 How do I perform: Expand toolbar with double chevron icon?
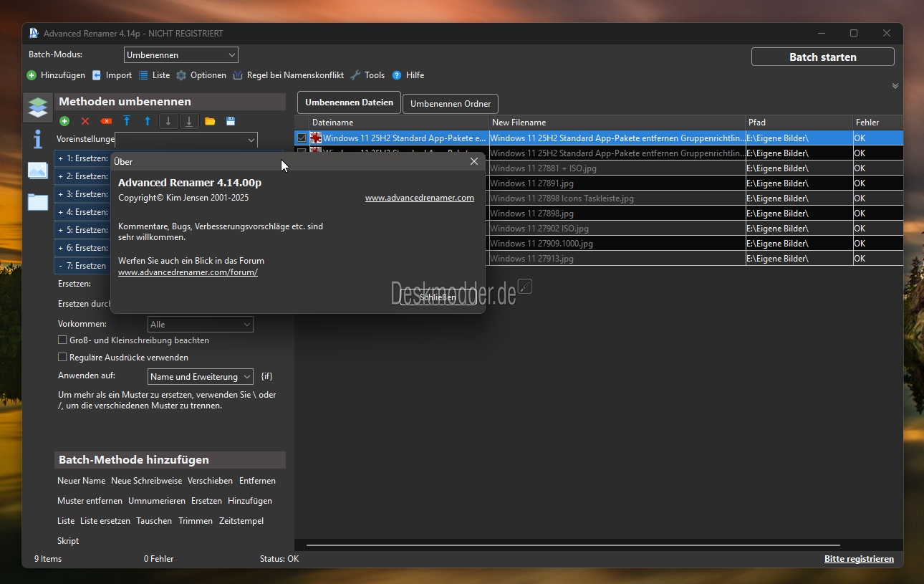point(895,86)
